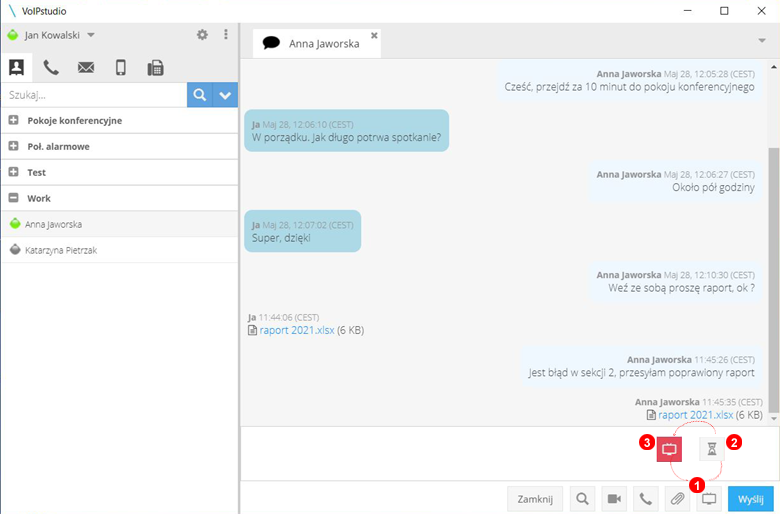Start screen sharing from bottom toolbar
Screen dimensions: 780x514
(x=709, y=499)
